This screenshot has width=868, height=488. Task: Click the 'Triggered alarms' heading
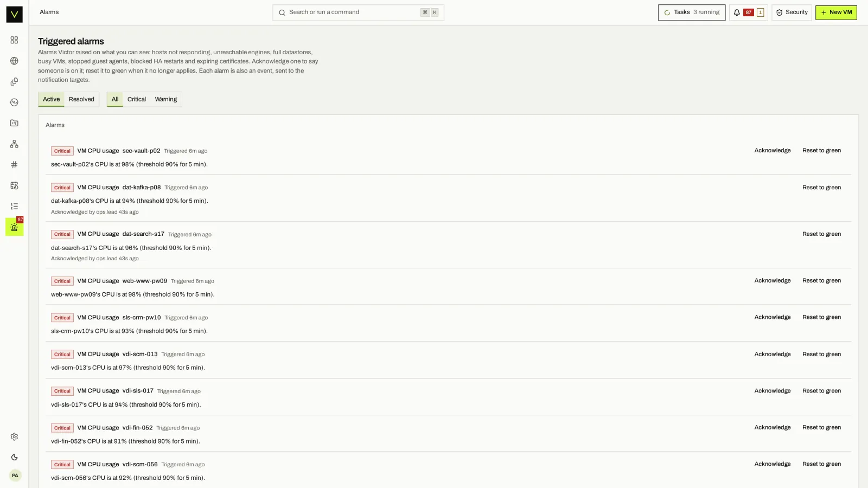(71, 41)
